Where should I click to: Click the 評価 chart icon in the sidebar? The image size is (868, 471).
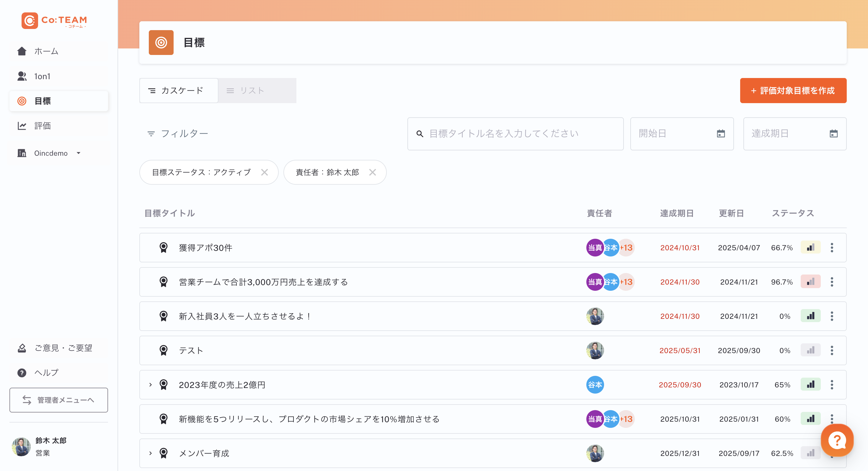point(22,125)
